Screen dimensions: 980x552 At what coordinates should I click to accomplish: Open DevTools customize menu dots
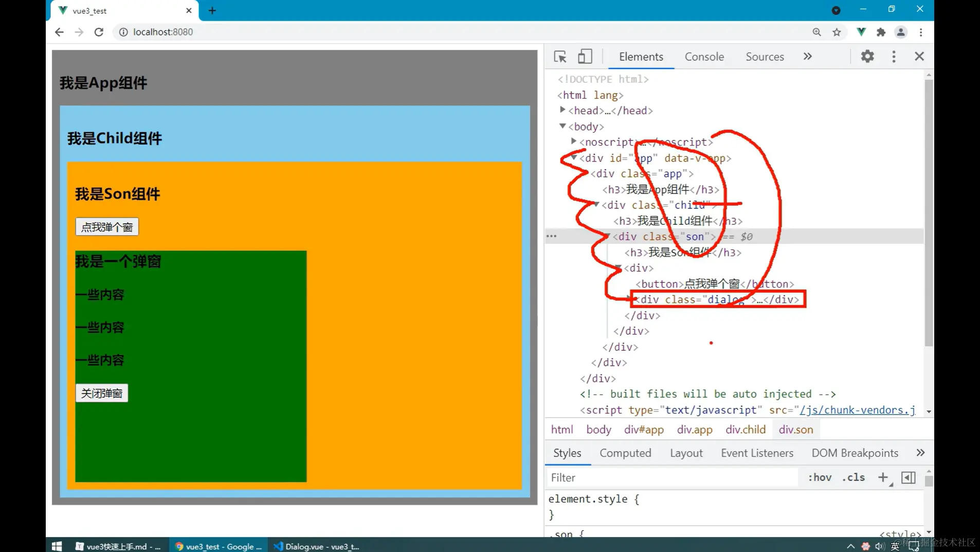point(894,57)
